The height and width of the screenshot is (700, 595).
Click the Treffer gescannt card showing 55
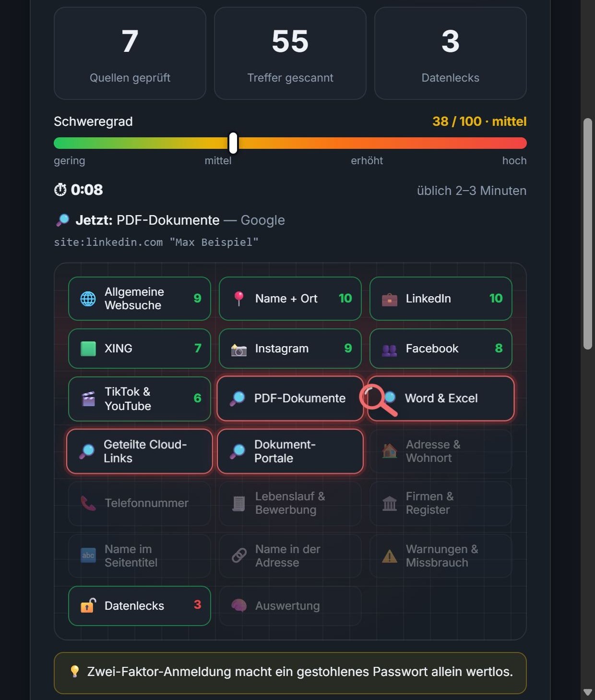coord(290,53)
